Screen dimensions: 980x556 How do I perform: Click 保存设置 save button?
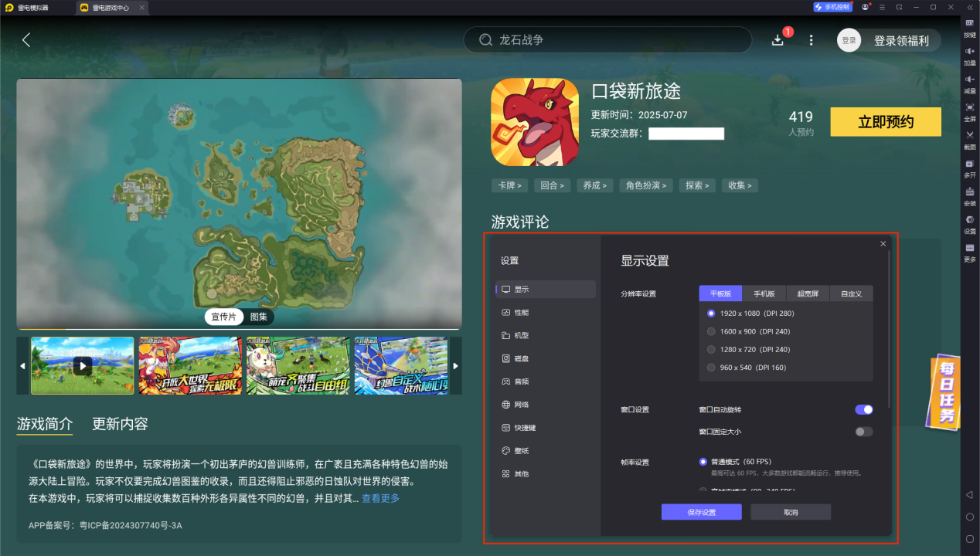pyautogui.click(x=701, y=512)
